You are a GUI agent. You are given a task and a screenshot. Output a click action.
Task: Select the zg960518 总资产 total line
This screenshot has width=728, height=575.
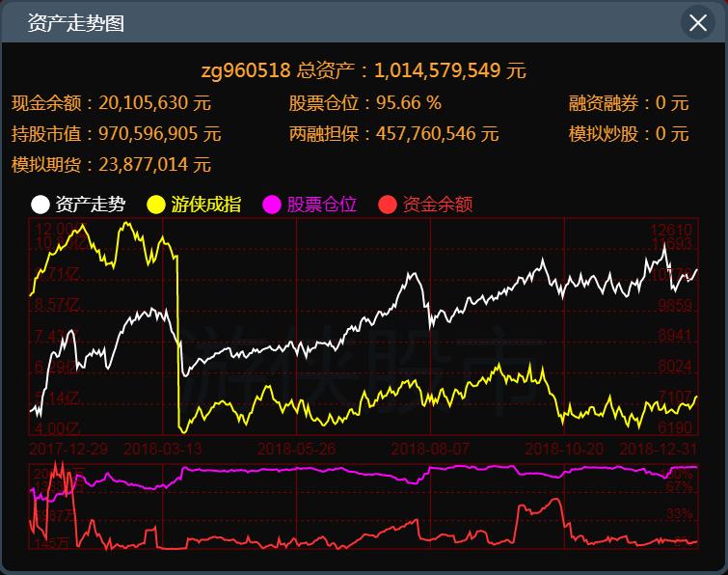(364, 70)
